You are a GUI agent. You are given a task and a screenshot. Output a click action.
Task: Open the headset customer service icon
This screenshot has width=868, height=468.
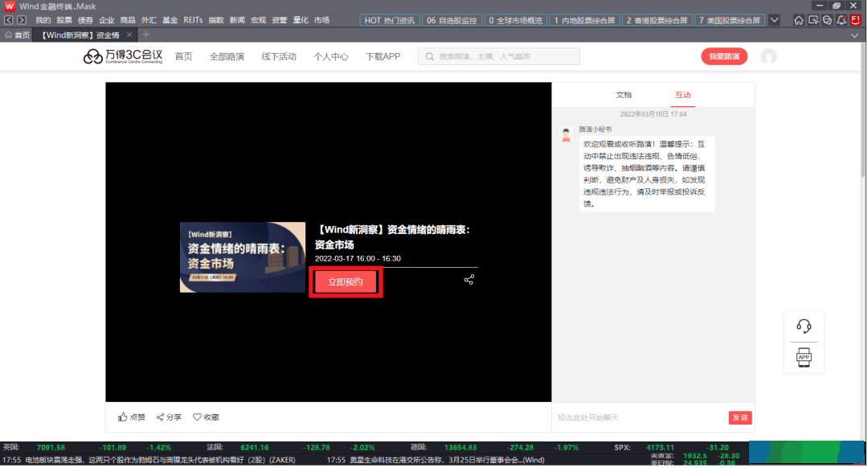(x=804, y=326)
